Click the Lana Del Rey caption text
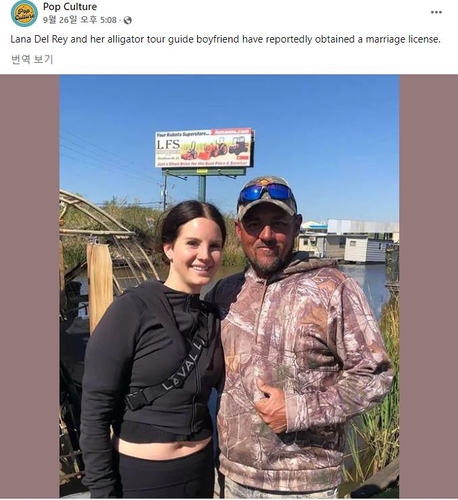Image resolution: width=458 pixels, height=500 pixels. [x=225, y=39]
